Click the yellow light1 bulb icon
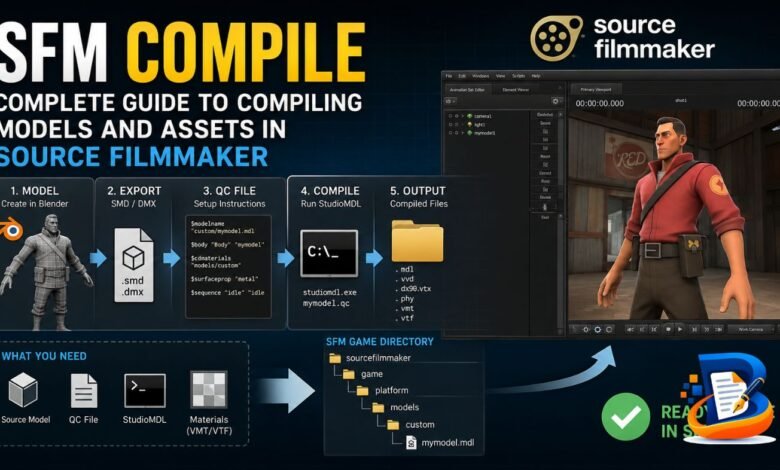 [x=469, y=124]
